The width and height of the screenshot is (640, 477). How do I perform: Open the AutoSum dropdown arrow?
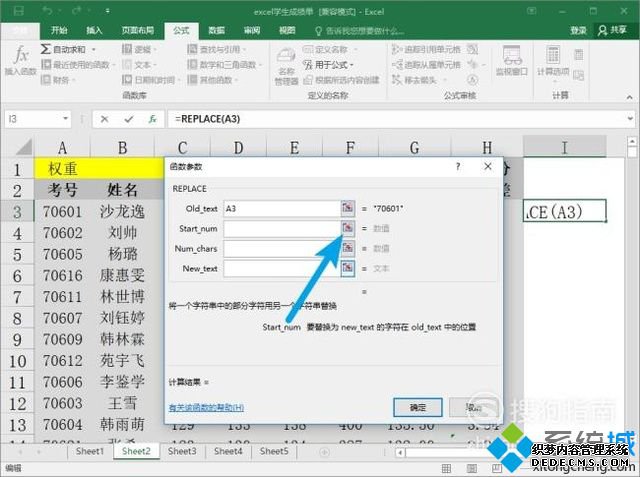pyautogui.click(x=93, y=49)
